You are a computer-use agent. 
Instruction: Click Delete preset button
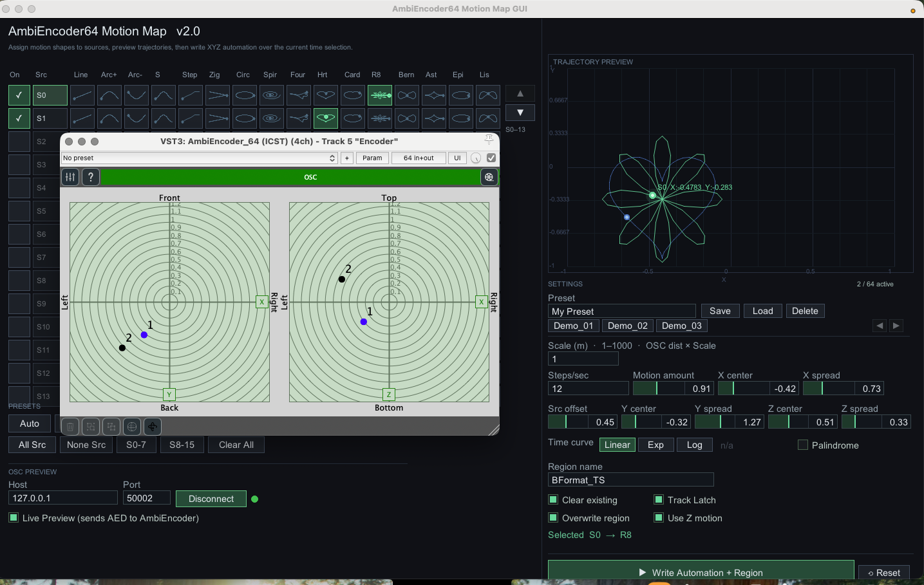point(806,311)
